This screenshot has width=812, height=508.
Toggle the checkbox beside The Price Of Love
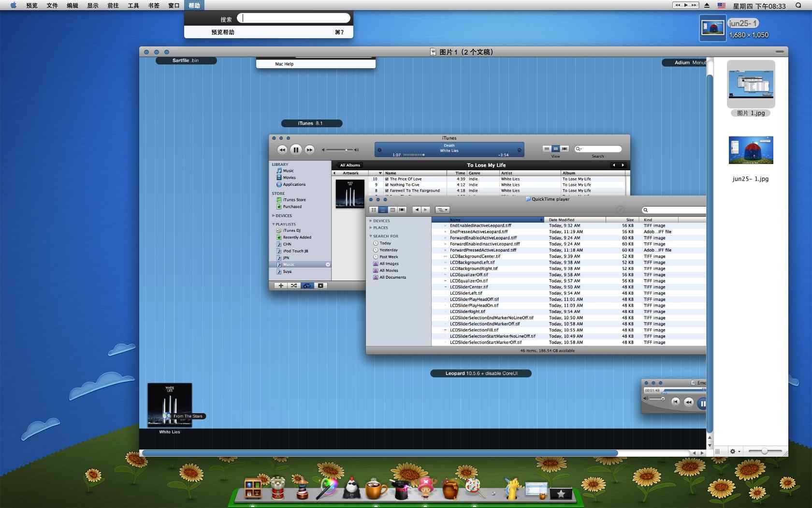387,179
